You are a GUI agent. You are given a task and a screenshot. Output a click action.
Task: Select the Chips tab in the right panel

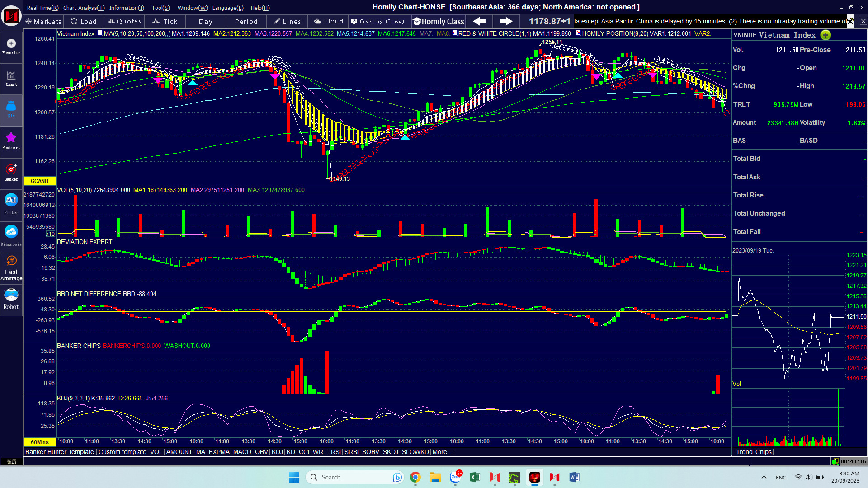pos(763,452)
